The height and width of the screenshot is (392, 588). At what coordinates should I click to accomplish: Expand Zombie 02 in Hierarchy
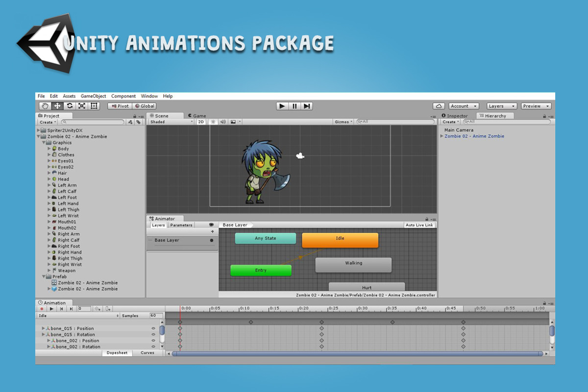pos(442,136)
